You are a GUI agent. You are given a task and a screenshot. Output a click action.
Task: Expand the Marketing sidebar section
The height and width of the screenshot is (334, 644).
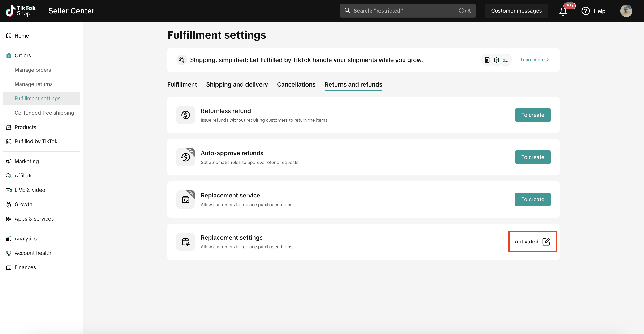click(26, 161)
